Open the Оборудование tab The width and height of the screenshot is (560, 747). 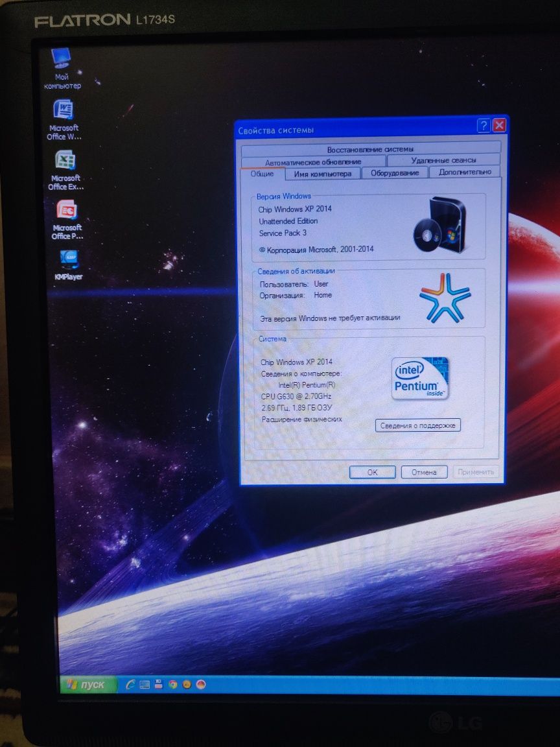[x=395, y=173]
